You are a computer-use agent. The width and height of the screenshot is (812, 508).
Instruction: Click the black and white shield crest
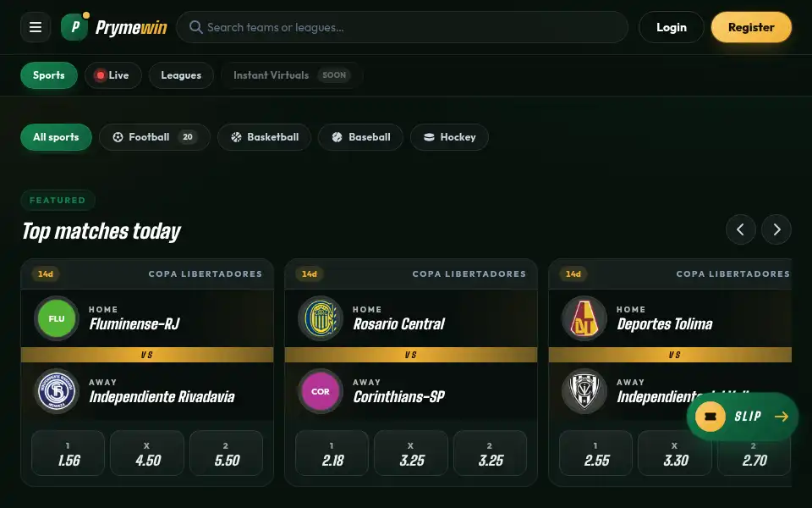pyautogui.click(x=584, y=391)
